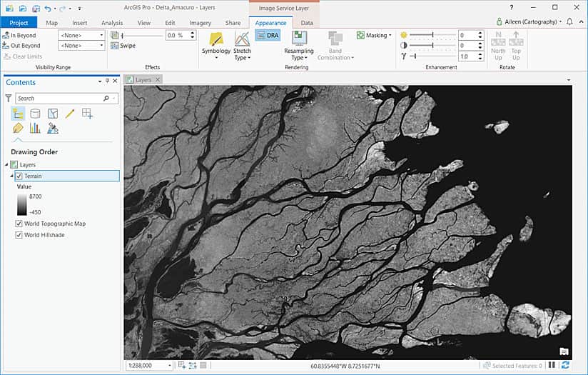
Task: Increase the brightness value stepper
Action: coord(480,33)
